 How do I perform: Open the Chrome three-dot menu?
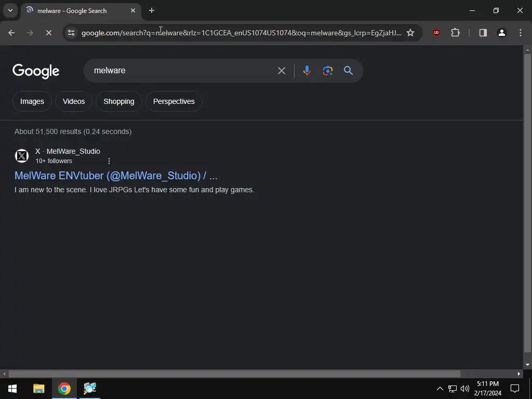[521, 33]
